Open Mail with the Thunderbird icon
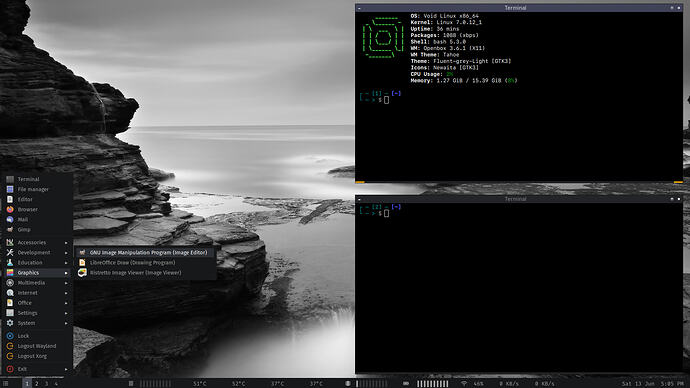690x388 pixels. click(x=10, y=220)
